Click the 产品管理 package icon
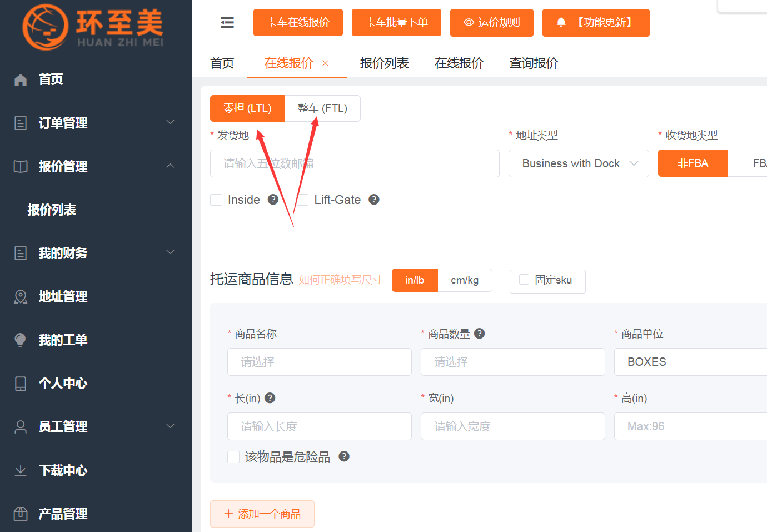 pos(21,514)
